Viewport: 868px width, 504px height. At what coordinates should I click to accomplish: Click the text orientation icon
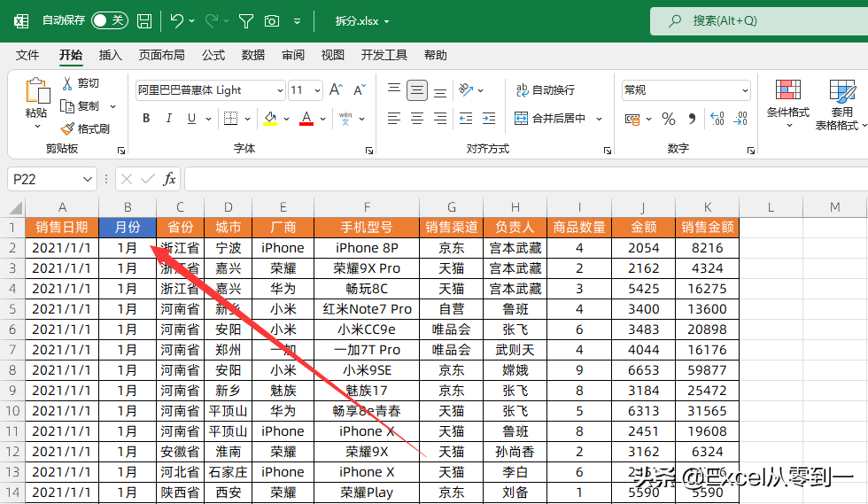pos(466,89)
